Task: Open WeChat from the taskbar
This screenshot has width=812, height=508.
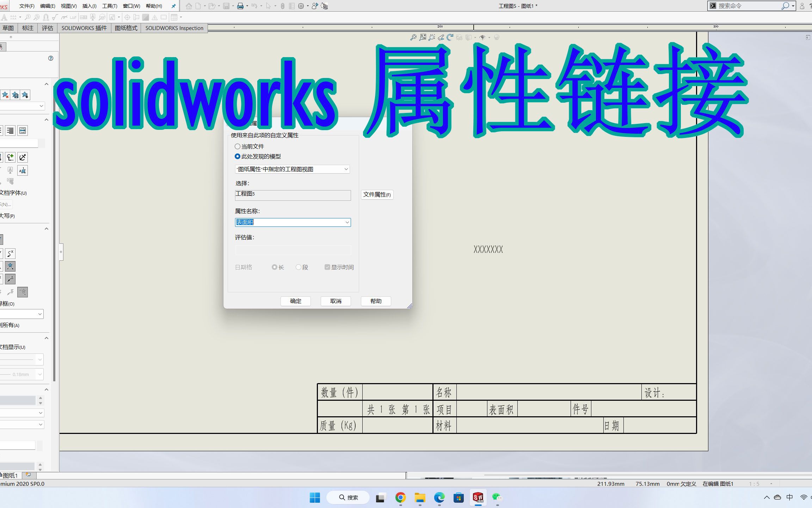Action: [x=497, y=497]
